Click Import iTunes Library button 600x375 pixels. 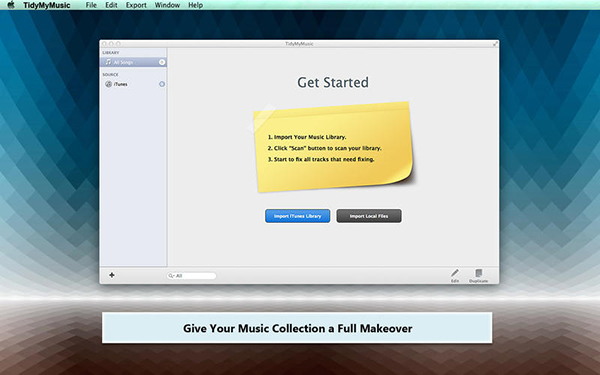(298, 216)
